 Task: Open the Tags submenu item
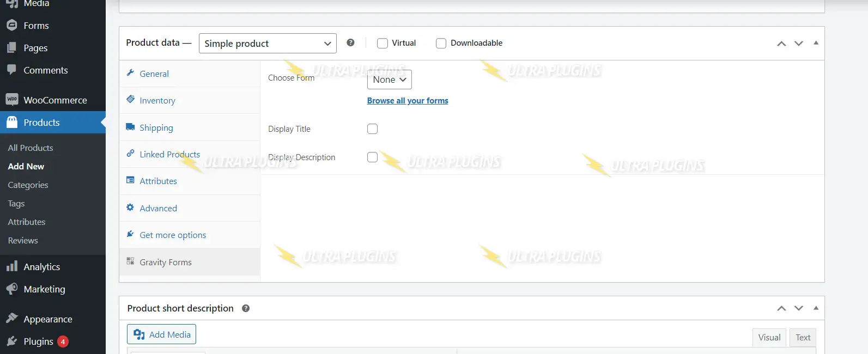[16, 203]
